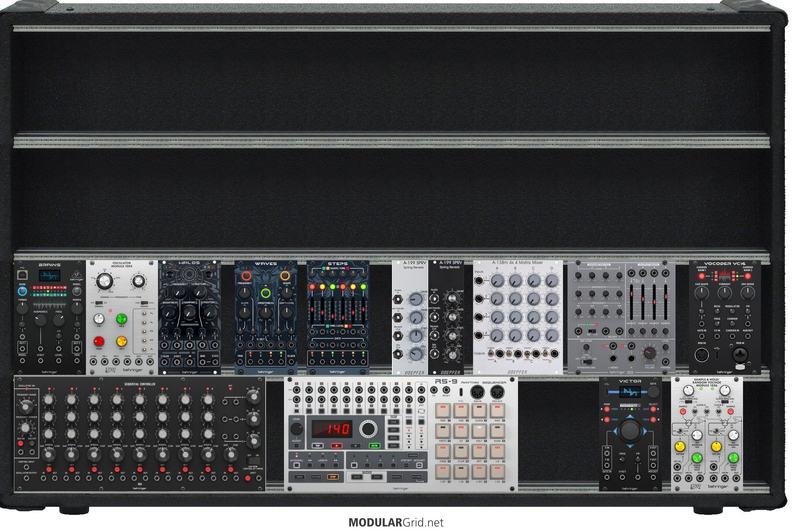Tap the RAND pad on the RS-9
Image resolution: width=793 pixels, height=532 pixels.
(497, 431)
